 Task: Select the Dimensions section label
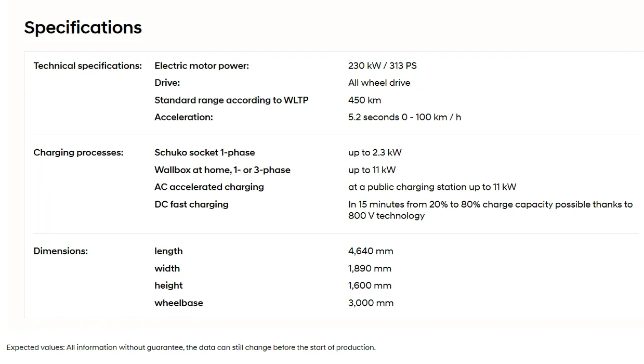click(x=61, y=251)
